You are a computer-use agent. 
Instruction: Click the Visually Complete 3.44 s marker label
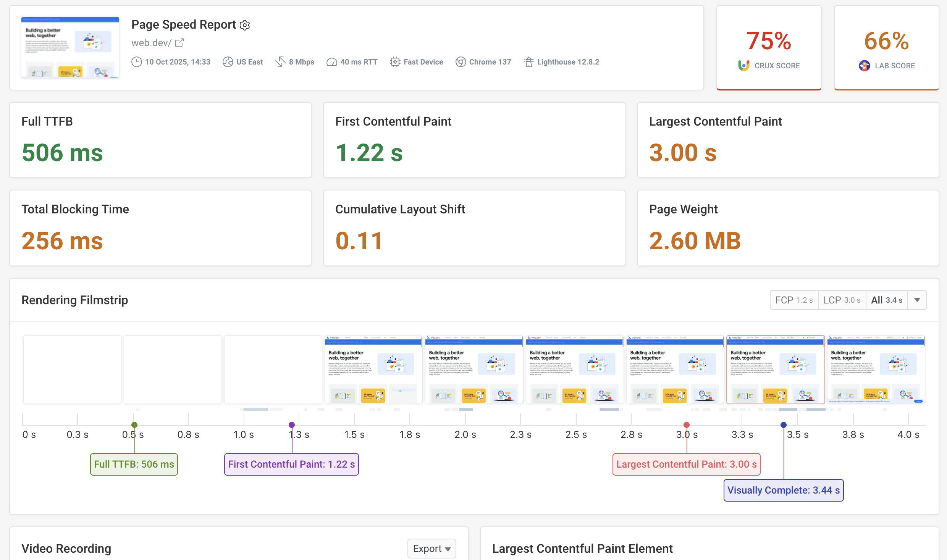783,490
